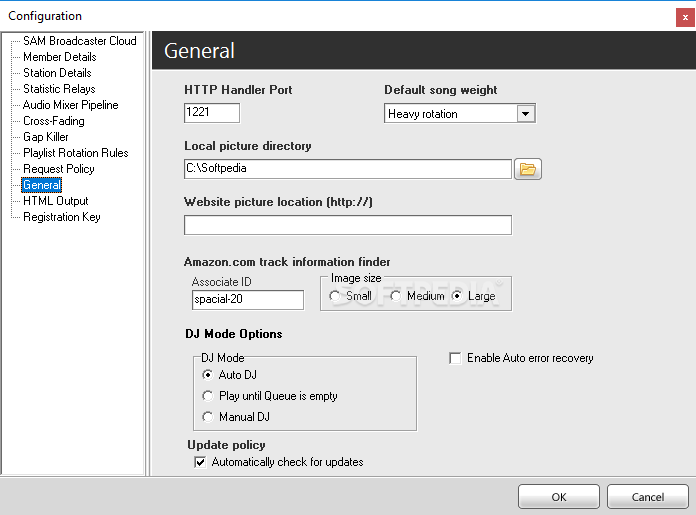The height and width of the screenshot is (515, 696).
Task: Click the Local picture directory field
Action: (x=348, y=169)
